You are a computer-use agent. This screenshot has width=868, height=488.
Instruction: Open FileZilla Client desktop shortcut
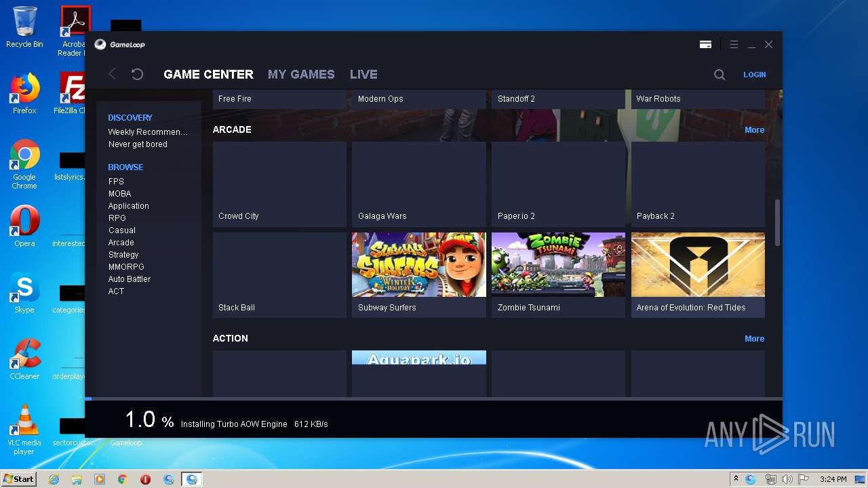[x=71, y=94]
